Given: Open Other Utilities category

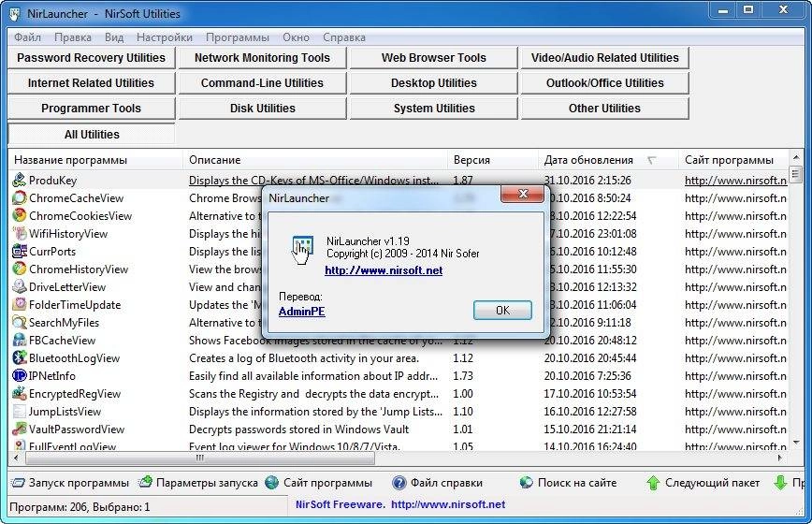Looking at the screenshot, I should (604, 109).
